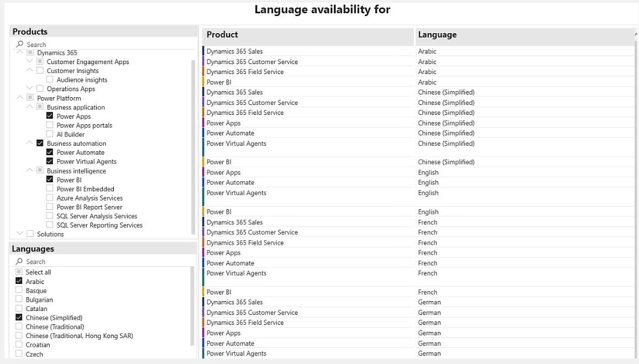Toggle the Power Platform checkbox
This screenshot has height=364, width=639.
click(30, 97)
